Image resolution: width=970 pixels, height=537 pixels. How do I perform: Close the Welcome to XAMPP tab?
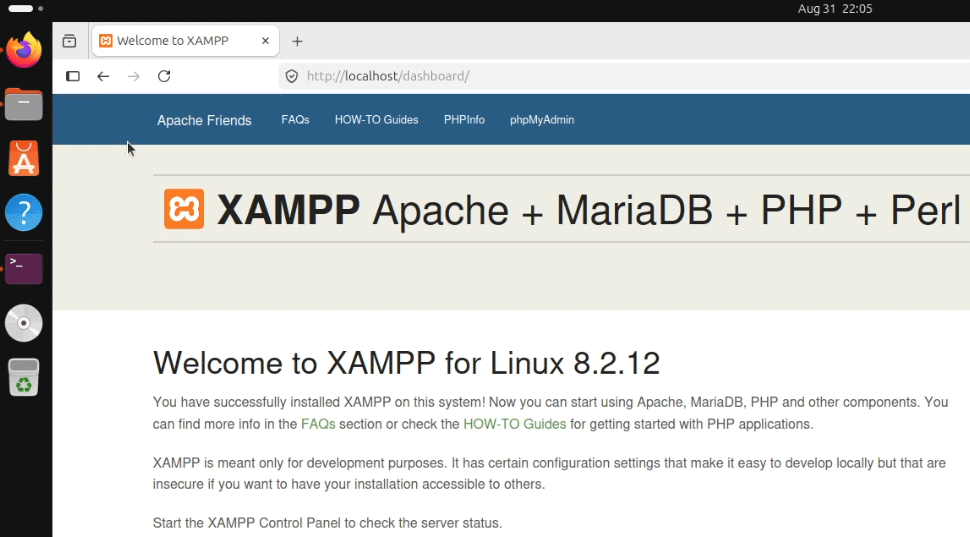[x=265, y=41]
